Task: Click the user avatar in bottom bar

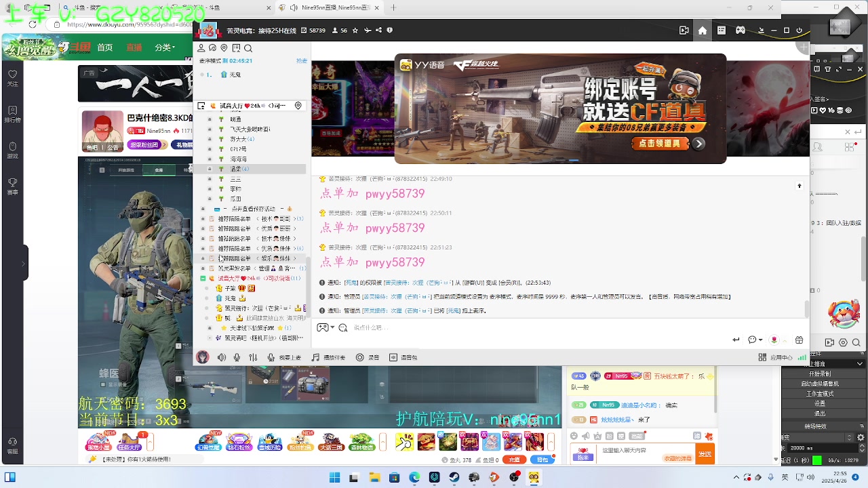Action: coord(203,357)
